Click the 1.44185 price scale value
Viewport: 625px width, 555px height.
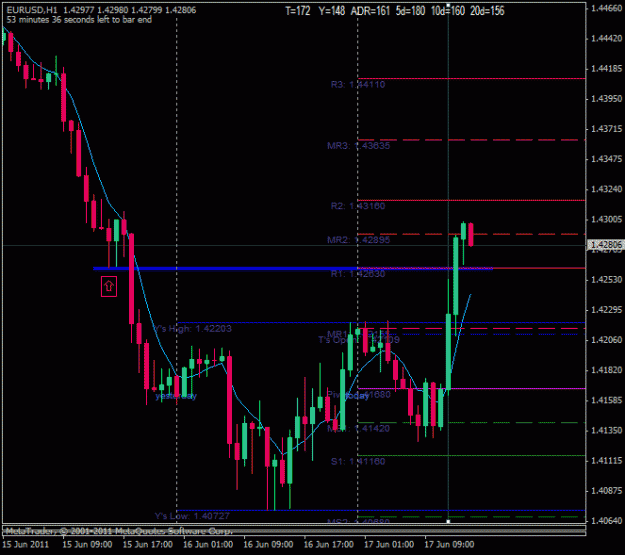(606, 69)
